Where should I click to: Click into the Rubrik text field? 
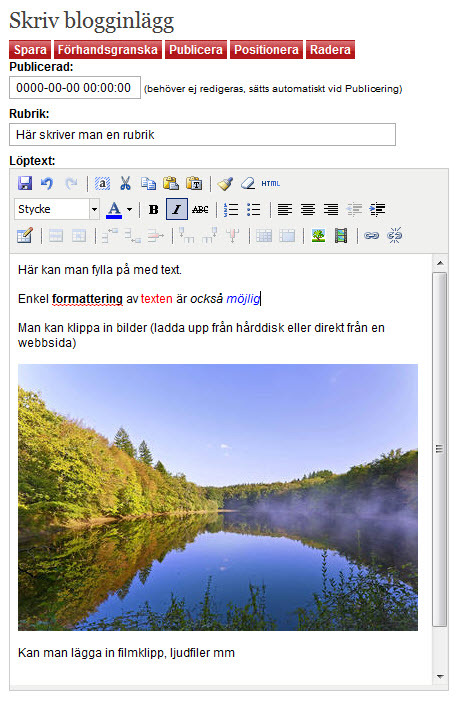point(202,135)
